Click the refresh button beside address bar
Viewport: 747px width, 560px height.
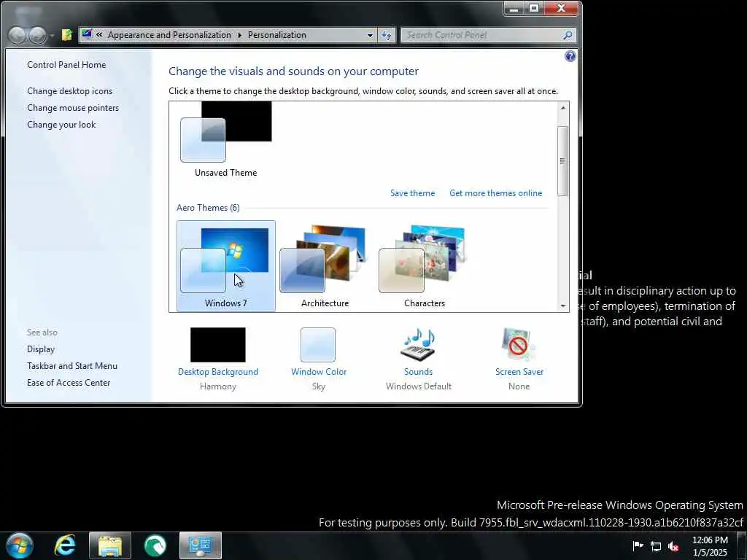pos(387,35)
